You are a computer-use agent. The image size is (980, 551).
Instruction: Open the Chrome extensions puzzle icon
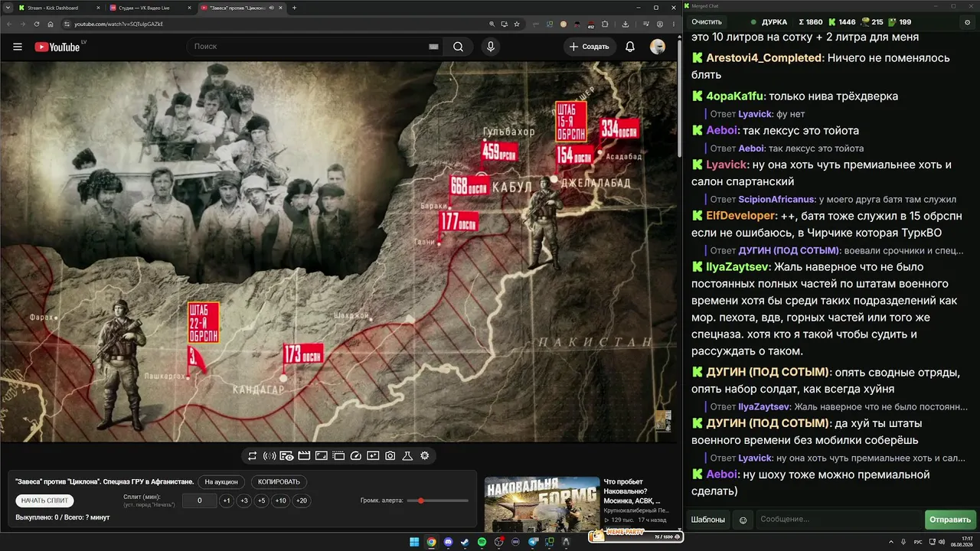click(604, 24)
